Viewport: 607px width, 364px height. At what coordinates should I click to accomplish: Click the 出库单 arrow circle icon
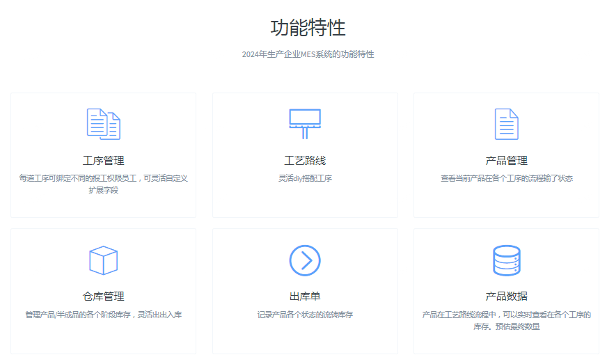point(305,260)
